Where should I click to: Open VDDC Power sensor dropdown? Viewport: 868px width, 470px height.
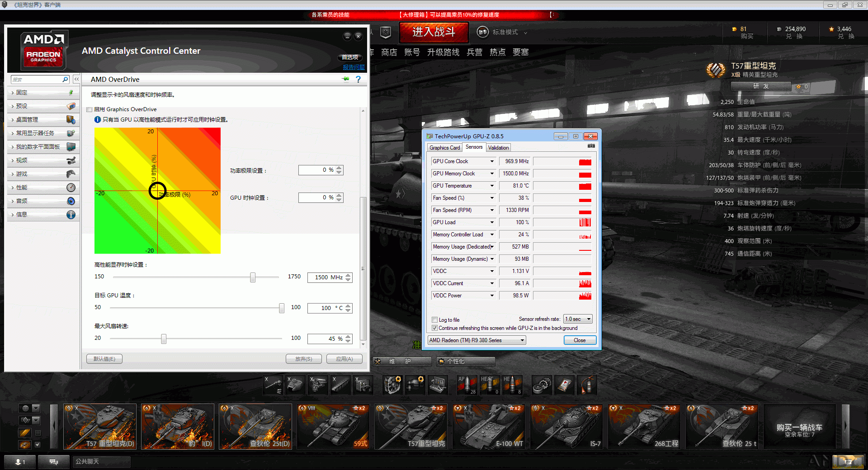(x=492, y=296)
